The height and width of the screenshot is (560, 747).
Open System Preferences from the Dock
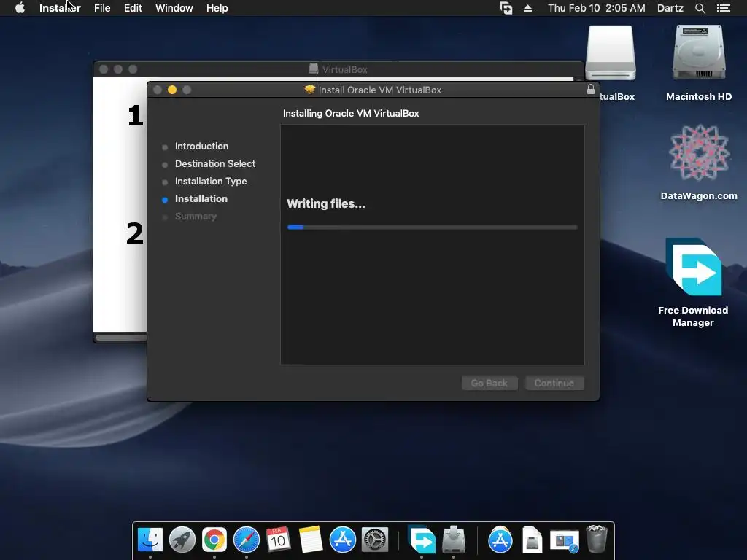(374, 540)
